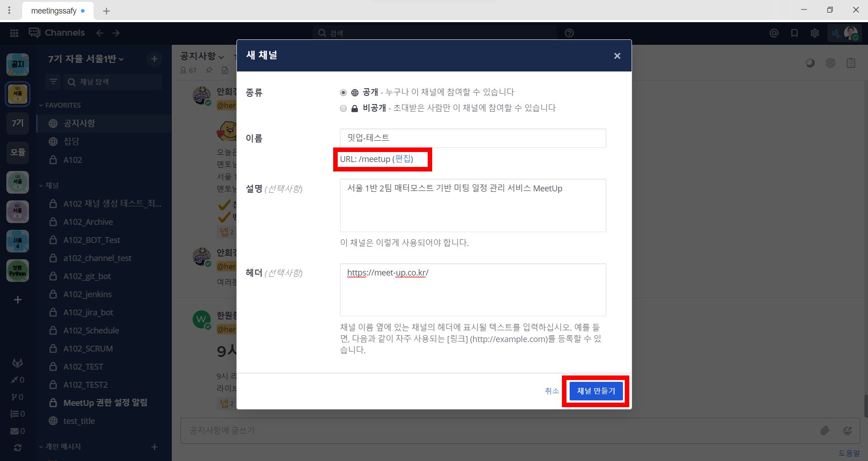Select the 비공개 channel type radio button

coord(344,108)
